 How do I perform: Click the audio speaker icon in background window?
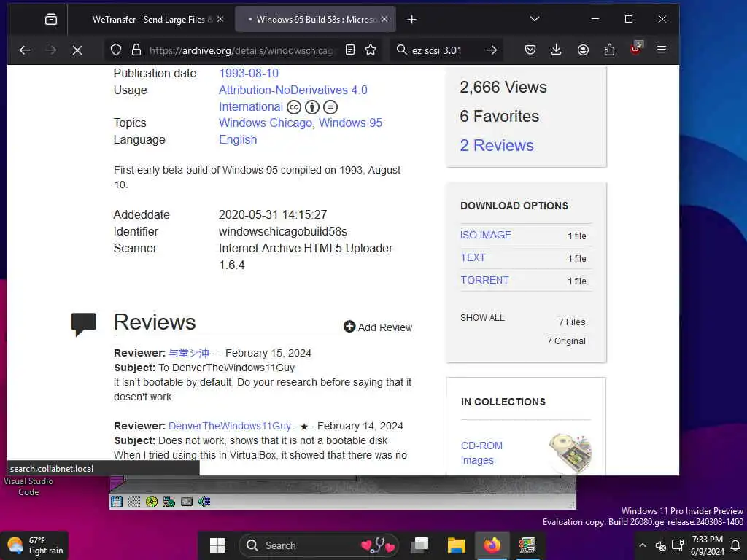tap(204, 502)
